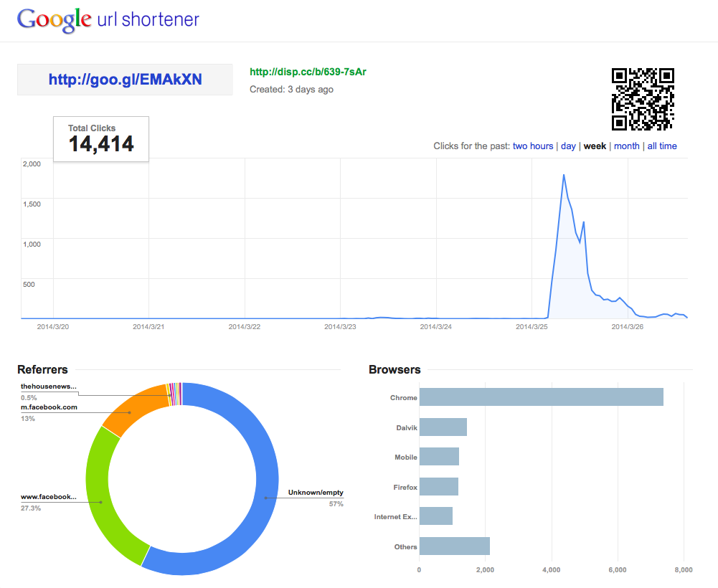Viewport: 718px width, 588px height.
Task: Select the week time range
Action: [595, 146]
